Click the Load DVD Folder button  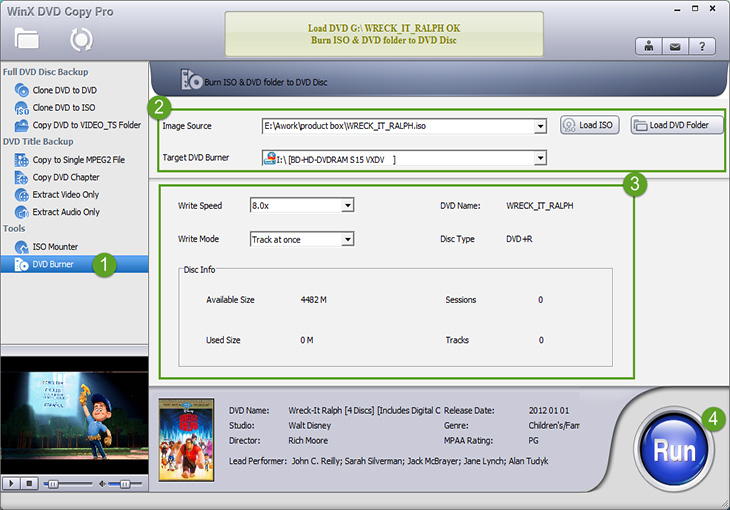[x=677, y=125]
